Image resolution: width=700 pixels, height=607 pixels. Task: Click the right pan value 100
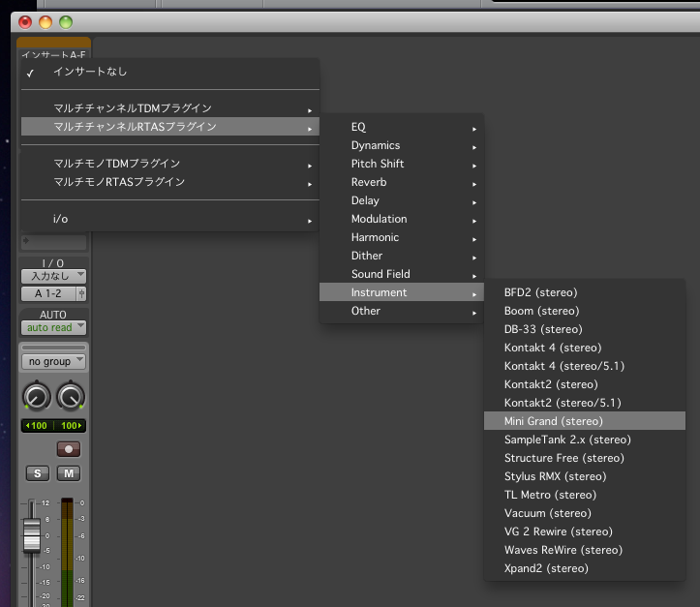pyautogui.click(x=70, y=425)
